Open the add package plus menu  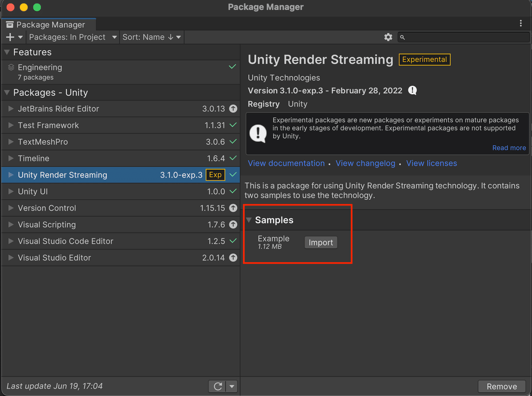14,37
